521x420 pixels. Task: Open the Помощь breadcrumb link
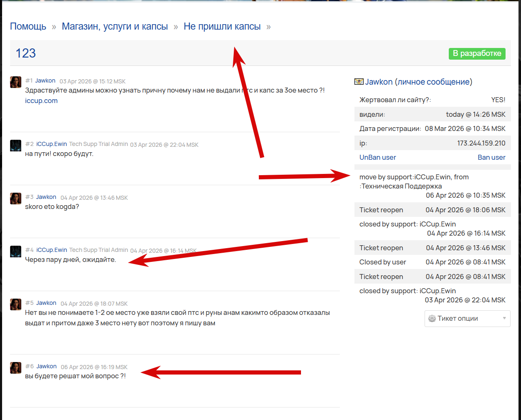coord(28,26)
